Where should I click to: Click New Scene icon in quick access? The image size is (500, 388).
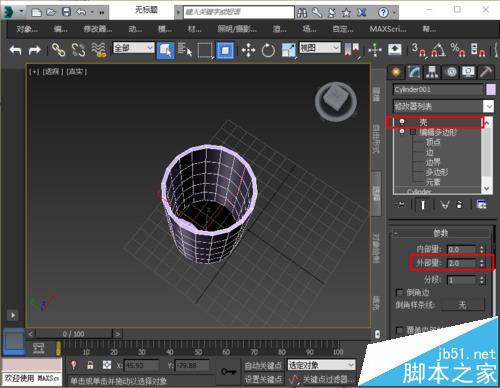[x=36, y=13]
